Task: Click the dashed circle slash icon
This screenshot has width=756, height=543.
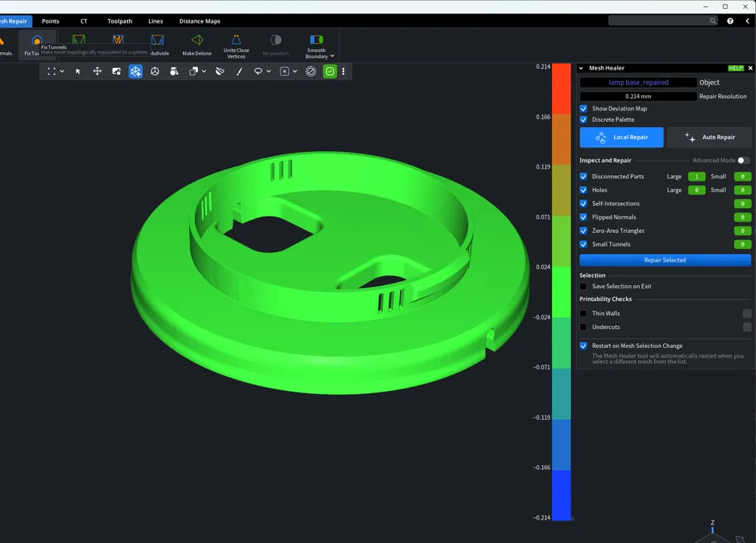Action: (311, 71)
